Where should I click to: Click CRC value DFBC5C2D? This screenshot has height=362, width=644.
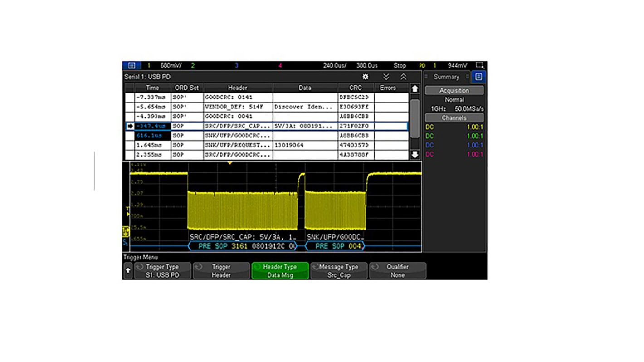pyautogui.click(x=356, y=97)
